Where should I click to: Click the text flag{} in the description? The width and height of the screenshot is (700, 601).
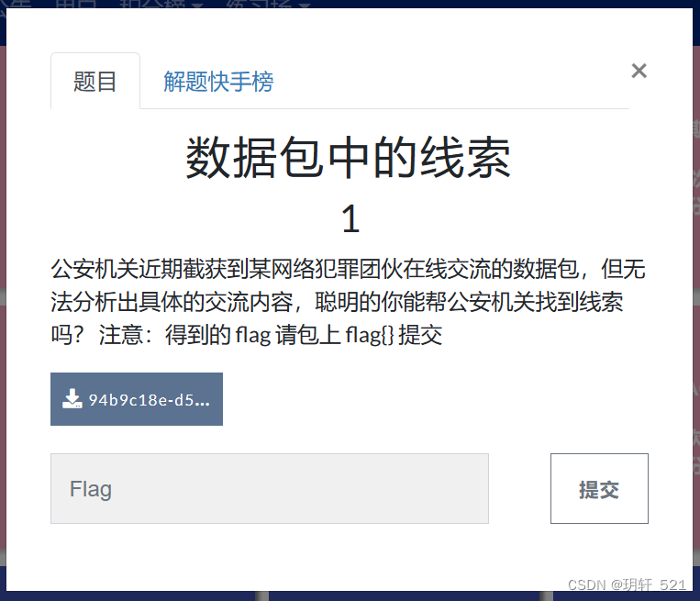tap(369, 335)
